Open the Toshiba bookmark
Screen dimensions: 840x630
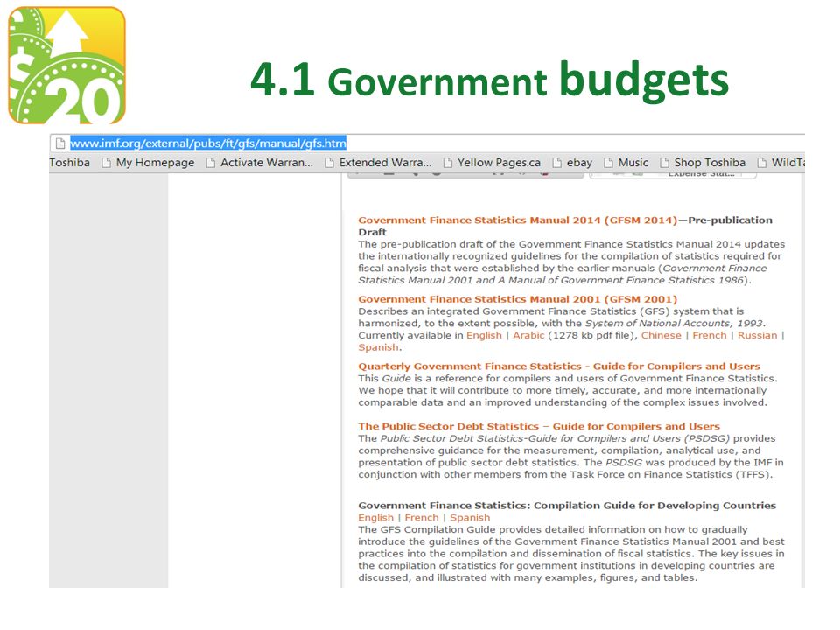pos(70,163)
